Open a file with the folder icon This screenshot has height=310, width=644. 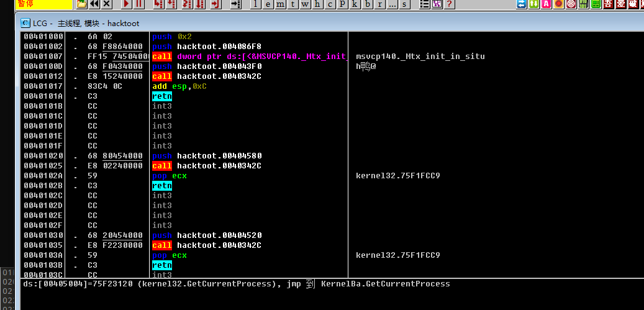[x=82, y=4]
